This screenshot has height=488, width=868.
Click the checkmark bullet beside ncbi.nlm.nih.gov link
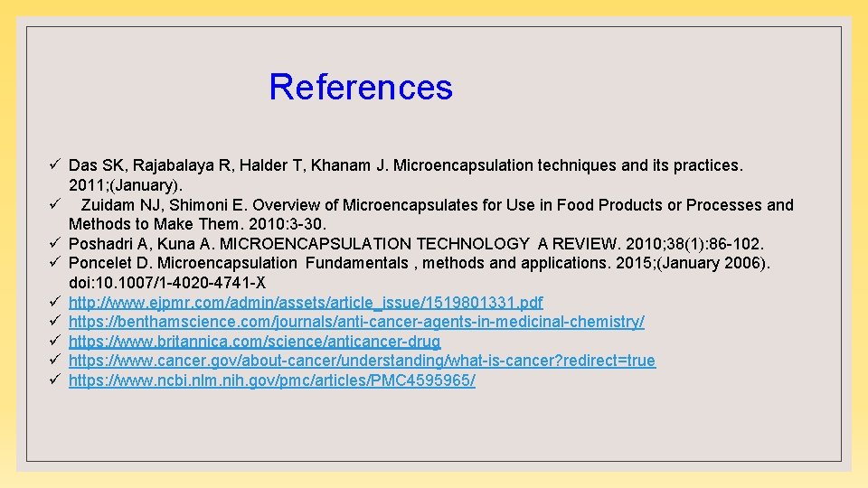point(54,380)
